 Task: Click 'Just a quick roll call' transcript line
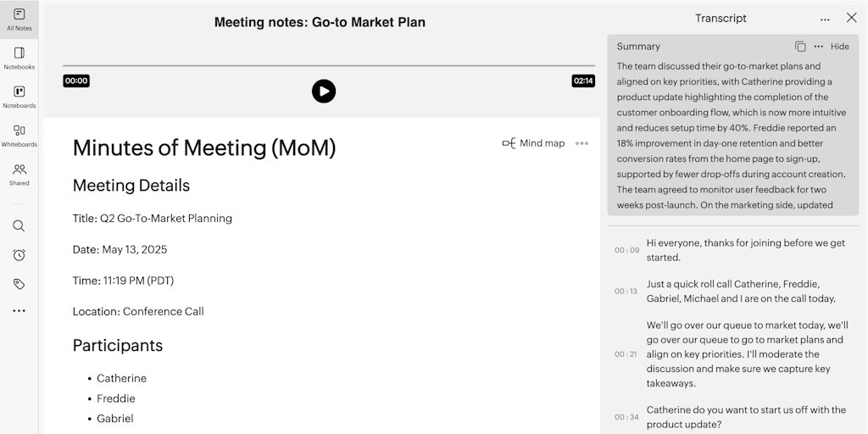coord(741,292)
